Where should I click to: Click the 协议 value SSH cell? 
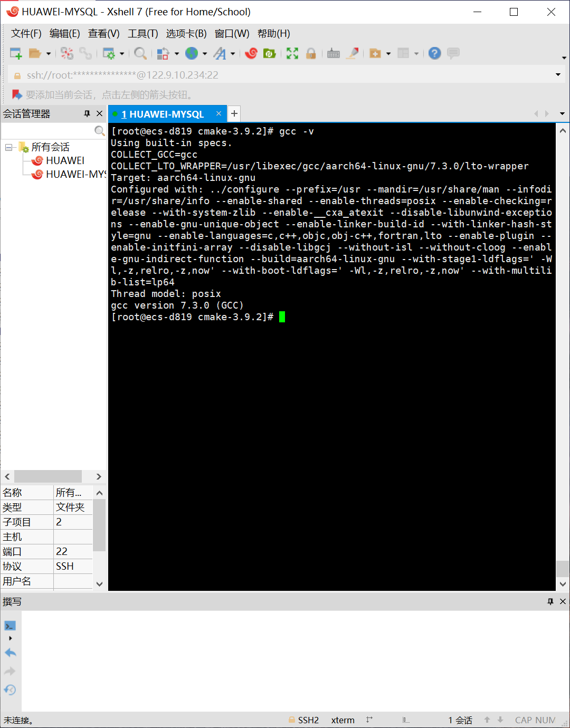pos(73,566)
